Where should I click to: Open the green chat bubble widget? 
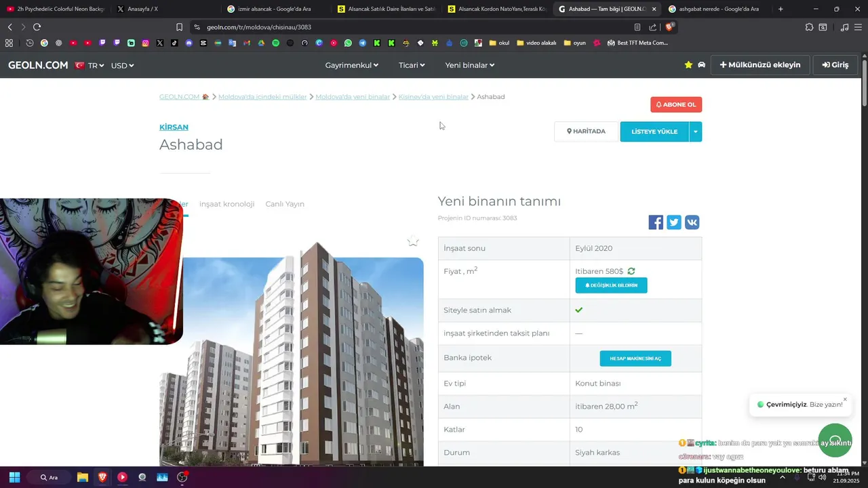(x=835, y=441)
